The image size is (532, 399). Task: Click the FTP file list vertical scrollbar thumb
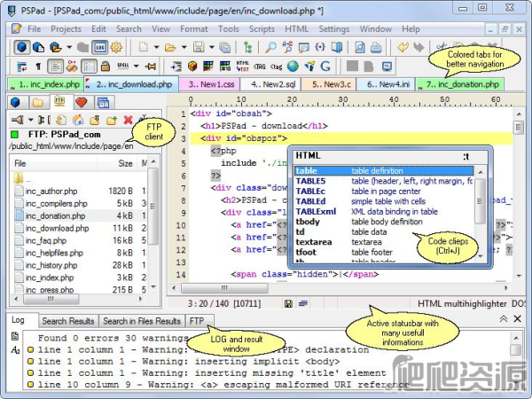(x=153, y=207)
